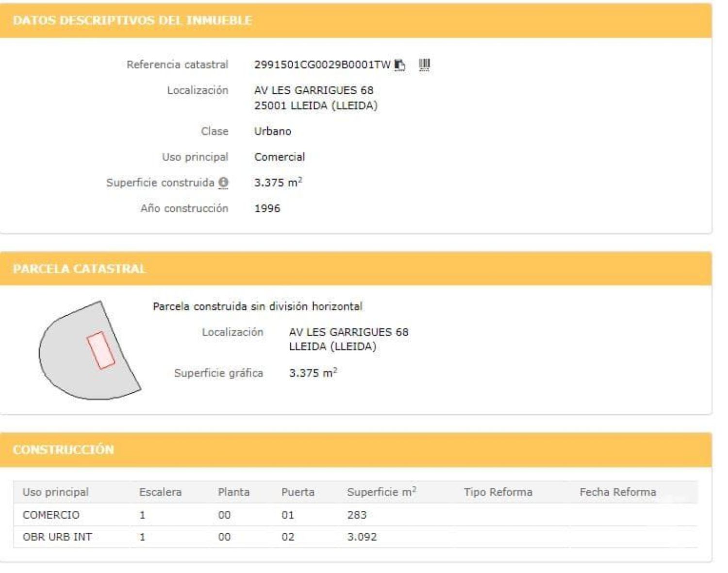Select the OBR URB INT table row
Viewport: 728px width, 573px height.
(57, 537)
